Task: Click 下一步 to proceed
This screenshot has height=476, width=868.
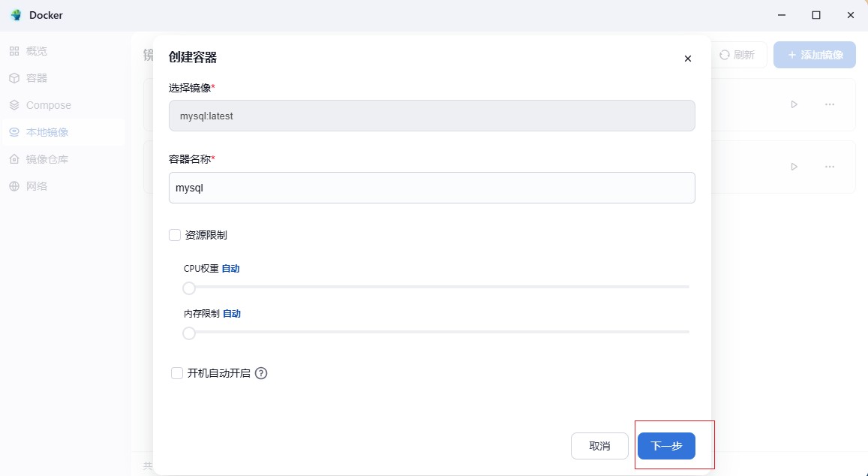Action: (x=666, y=446)
